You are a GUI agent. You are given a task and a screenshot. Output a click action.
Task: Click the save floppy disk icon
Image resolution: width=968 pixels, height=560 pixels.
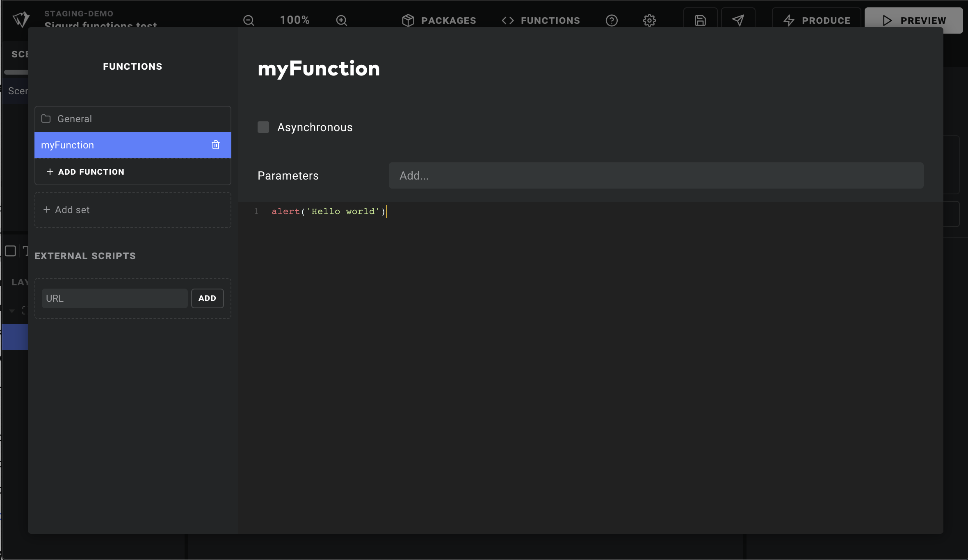[x=700, y=20]
